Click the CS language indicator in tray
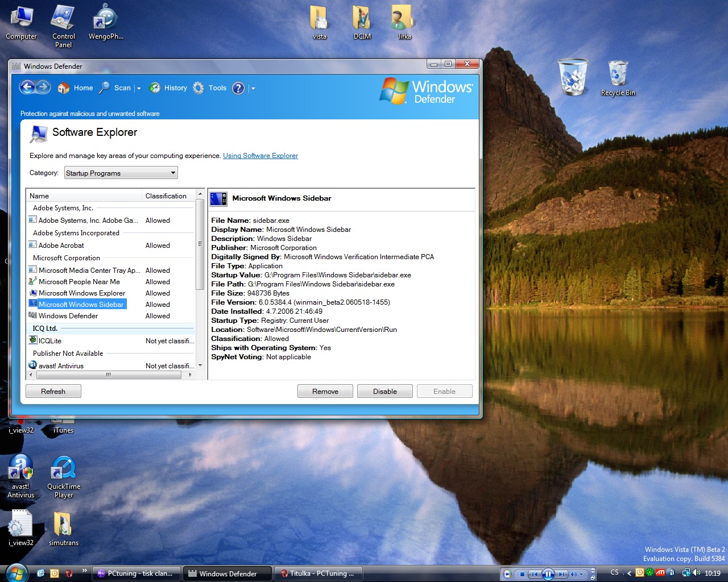 (x=614, y=572)
